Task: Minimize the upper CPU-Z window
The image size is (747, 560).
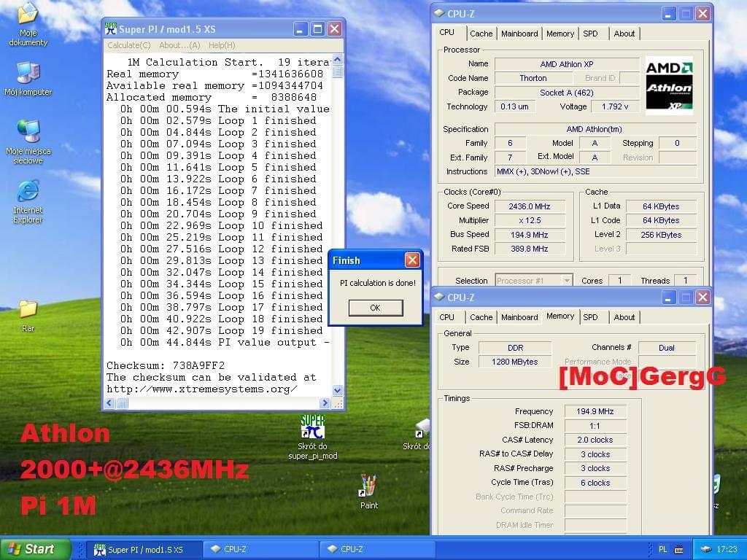Action: [x=668, y=14]
